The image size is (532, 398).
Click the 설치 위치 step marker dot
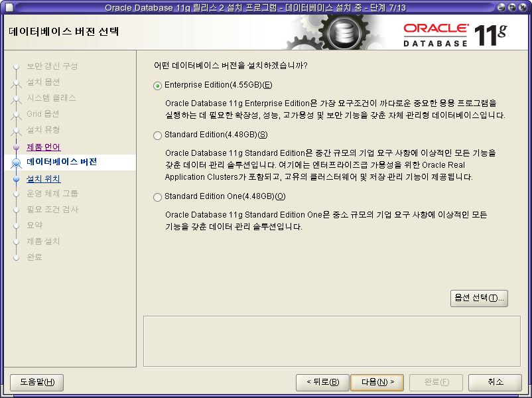[17, 178]
